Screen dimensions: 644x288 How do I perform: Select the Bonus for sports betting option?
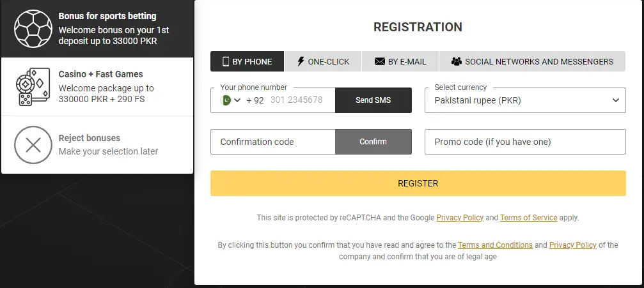(x=107, y=29)
